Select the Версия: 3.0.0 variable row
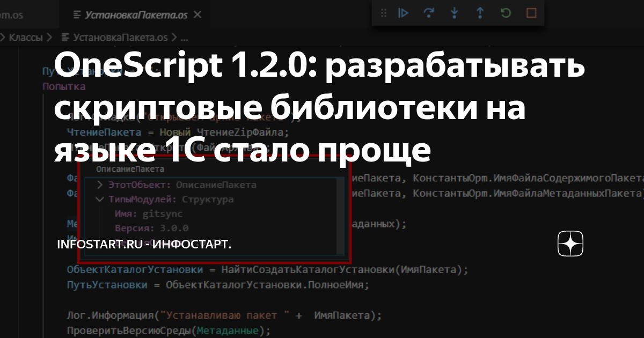 (152, 227)
